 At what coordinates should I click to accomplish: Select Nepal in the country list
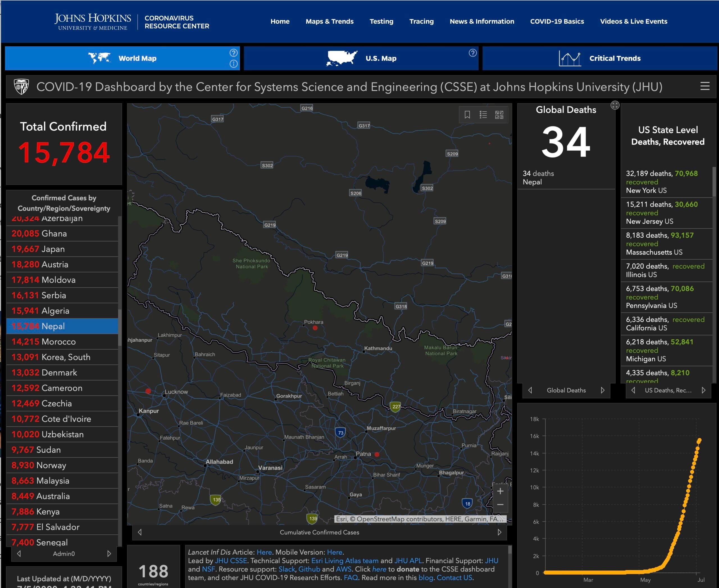tap(62, 326)
